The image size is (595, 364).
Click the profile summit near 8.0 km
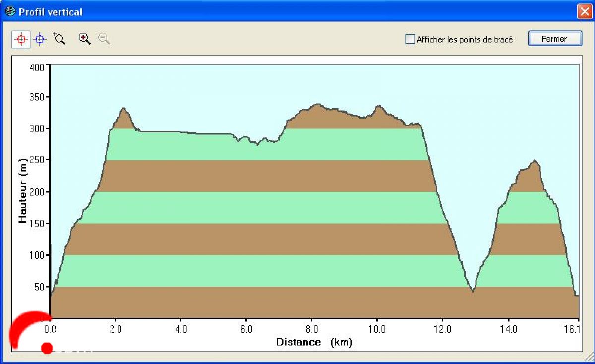click(317, 104)
